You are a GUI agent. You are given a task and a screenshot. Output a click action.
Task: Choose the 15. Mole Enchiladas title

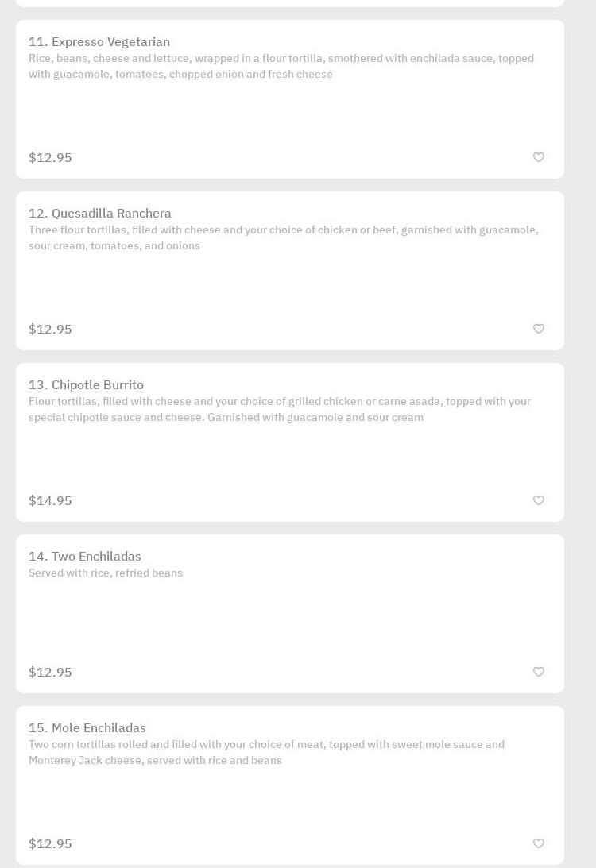pos(87,728)
